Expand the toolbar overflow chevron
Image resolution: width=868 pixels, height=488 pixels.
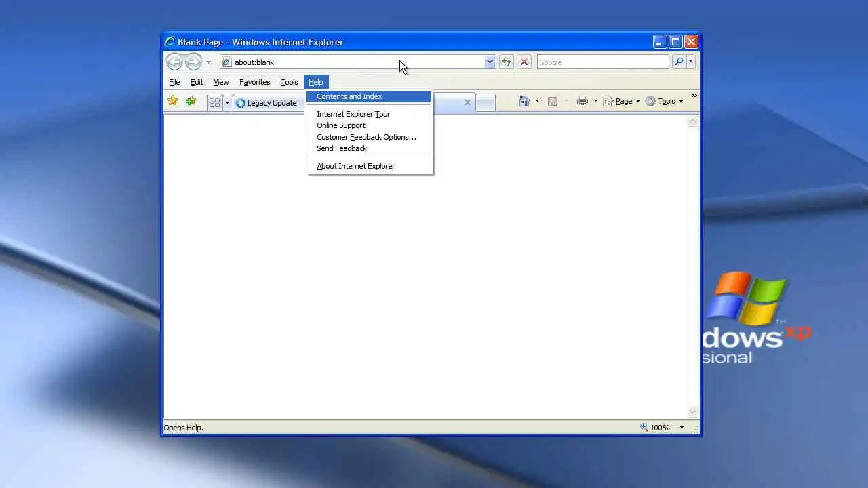pyautogui.click(x=694, y=96)
